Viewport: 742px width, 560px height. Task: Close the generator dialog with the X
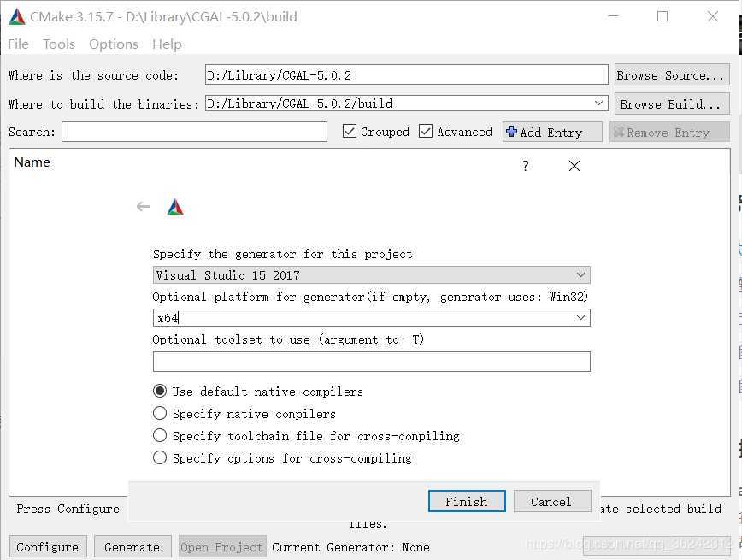pos(574,166)
